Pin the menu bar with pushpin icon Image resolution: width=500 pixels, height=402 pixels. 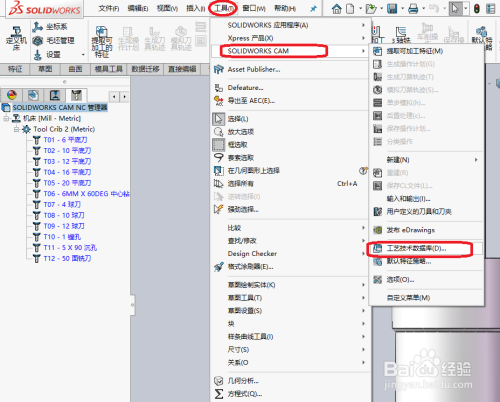click(313, 9)
